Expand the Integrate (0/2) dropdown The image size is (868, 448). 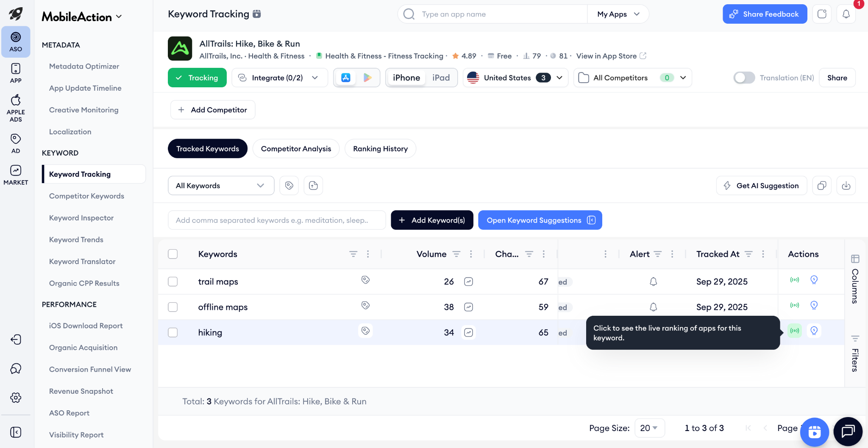(280, 78)
